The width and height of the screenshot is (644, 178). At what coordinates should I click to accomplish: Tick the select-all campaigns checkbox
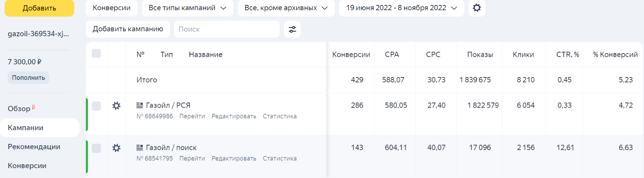coord(96,54)
